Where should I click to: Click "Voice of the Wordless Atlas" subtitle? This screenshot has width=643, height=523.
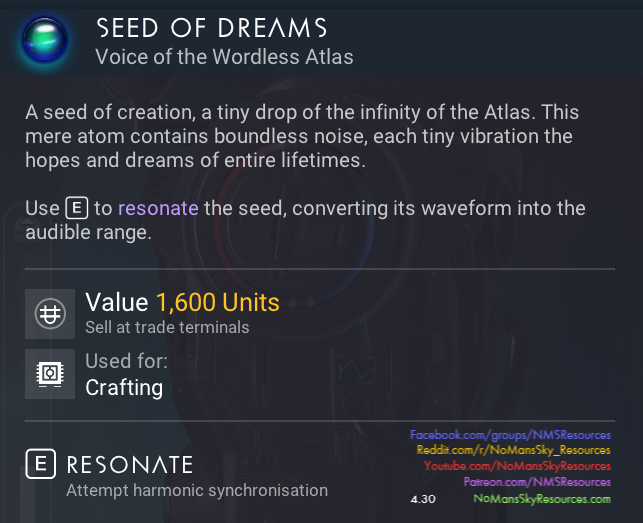click(x=224, y=56)
